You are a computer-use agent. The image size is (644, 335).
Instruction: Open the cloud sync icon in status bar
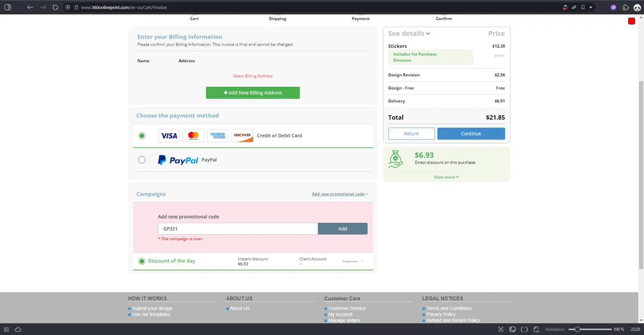click(x=18, y=329)
